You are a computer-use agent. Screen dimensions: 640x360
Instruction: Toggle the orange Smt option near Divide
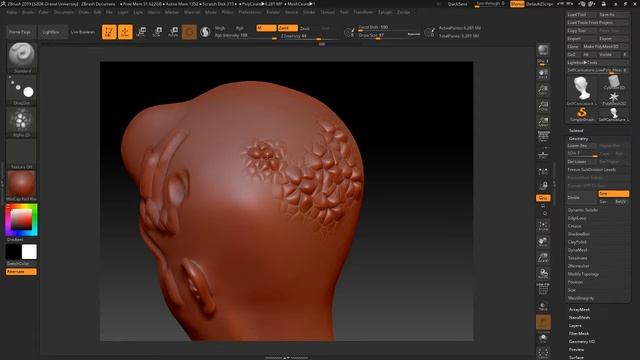613,194
